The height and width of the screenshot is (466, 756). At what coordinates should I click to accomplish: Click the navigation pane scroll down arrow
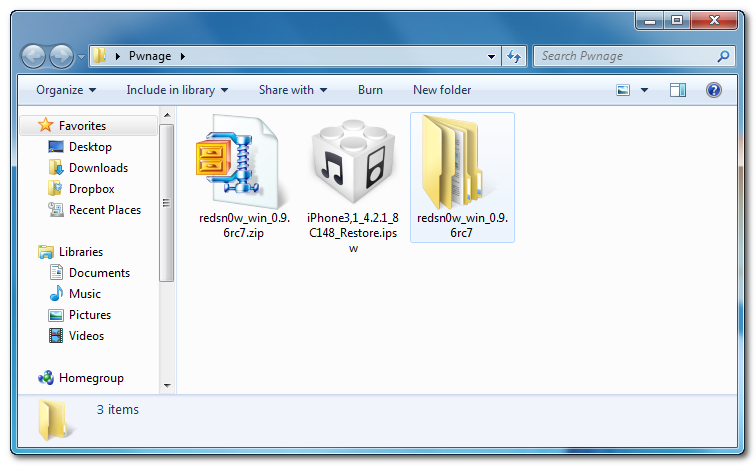tap(167, 386)
